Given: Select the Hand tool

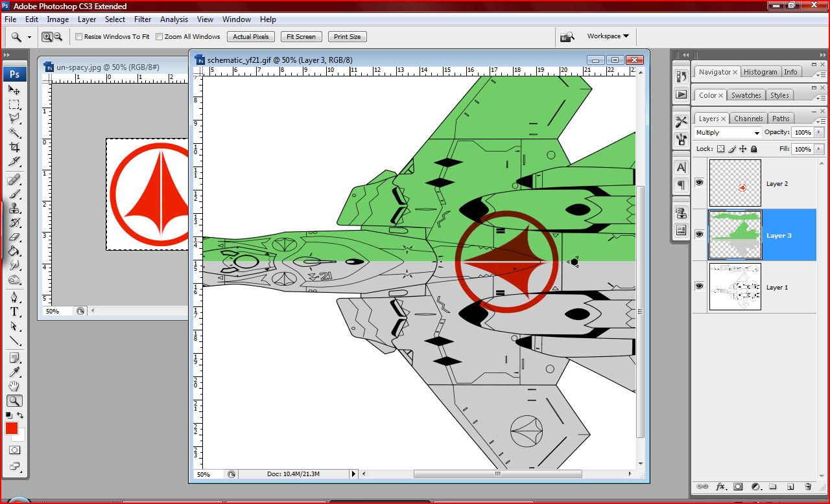Looking at the screenshot, I should 14,387.
